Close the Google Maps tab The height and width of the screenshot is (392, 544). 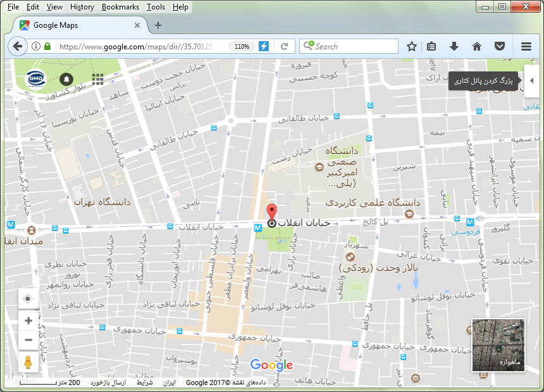click(137, 25)
